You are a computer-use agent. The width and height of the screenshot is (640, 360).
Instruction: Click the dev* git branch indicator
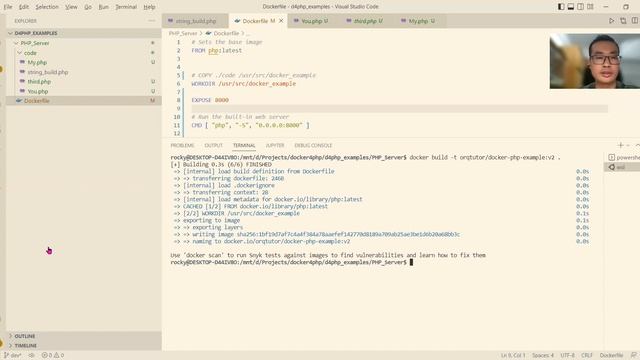[13, 355]
